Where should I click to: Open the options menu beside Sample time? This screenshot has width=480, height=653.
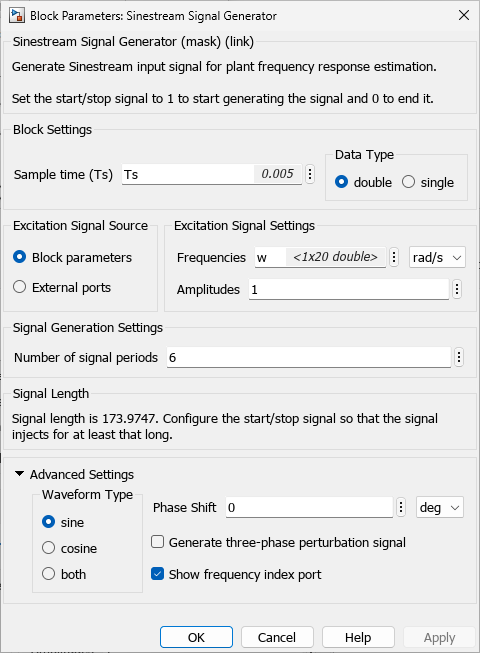click(310, 174)
